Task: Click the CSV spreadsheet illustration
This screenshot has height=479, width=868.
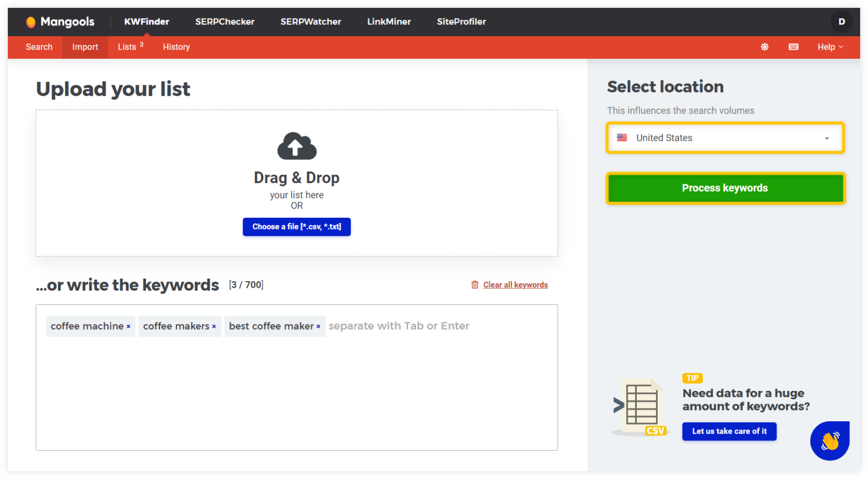Action: [x=641, y=407]
